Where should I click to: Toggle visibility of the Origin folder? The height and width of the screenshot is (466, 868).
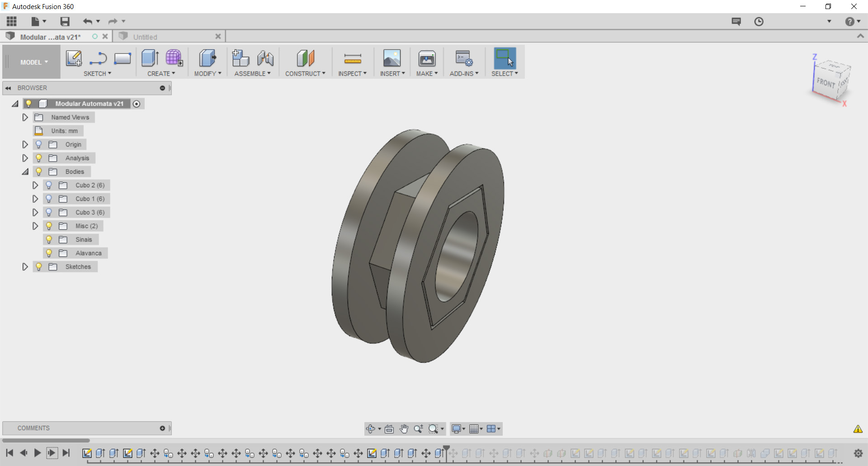coord(39,144)
